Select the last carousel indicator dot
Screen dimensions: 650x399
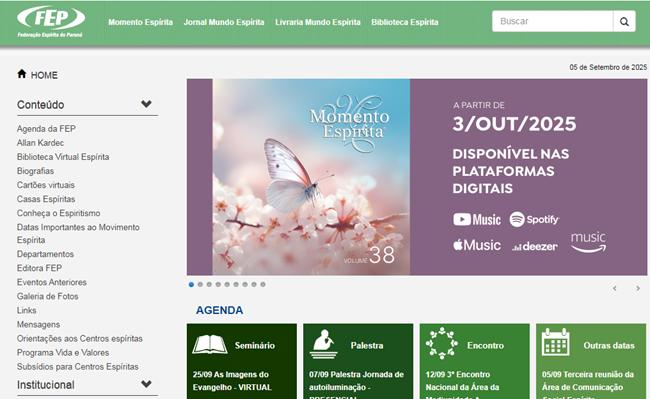coord(263,285)
